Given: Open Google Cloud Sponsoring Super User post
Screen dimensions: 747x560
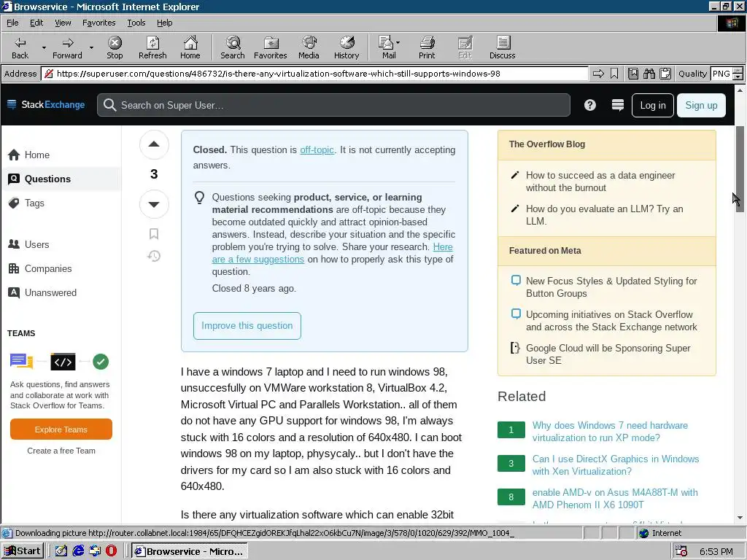Looking at the screenshot, I should tap(608, 354).
